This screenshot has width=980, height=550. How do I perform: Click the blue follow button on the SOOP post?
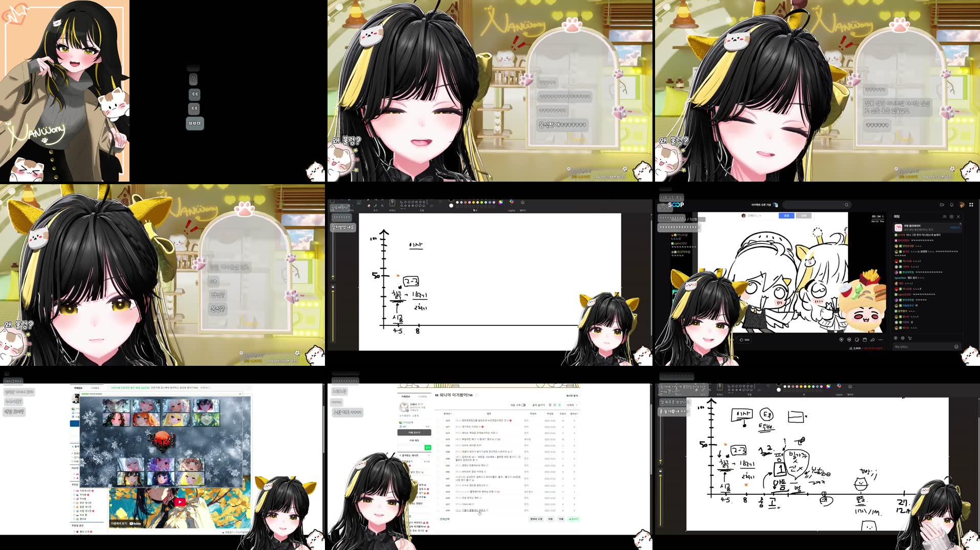pyautogui.click(x=787, y=215)
